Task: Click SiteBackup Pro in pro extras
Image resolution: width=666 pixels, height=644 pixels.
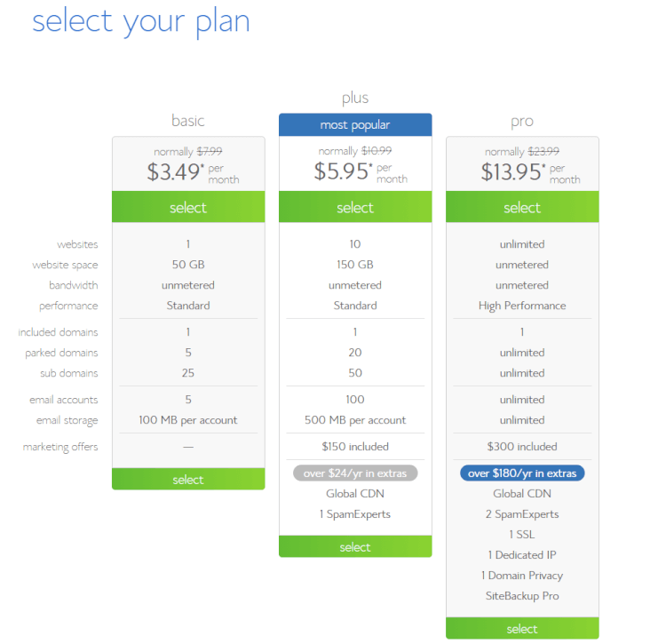Action: click(522, 595)
